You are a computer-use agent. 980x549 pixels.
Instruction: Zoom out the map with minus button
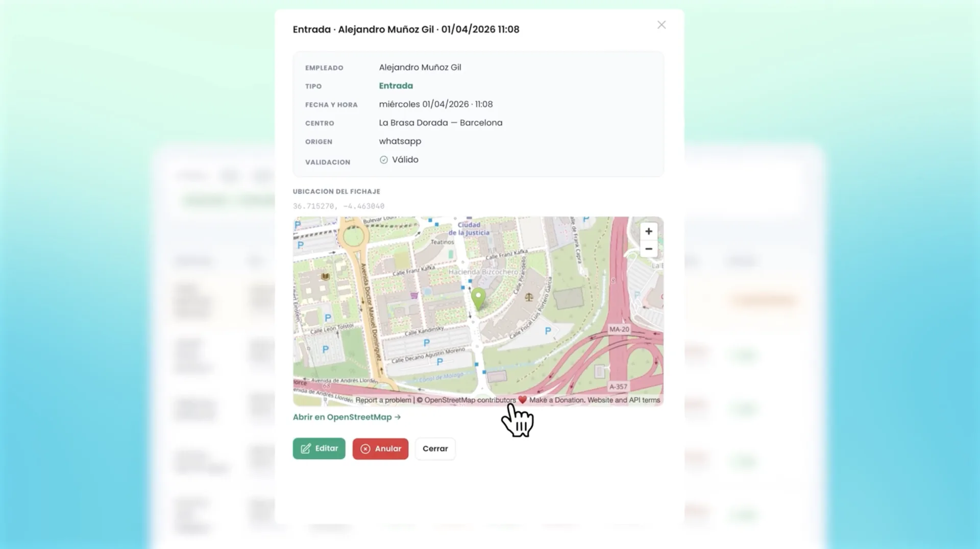click(648, 249)
